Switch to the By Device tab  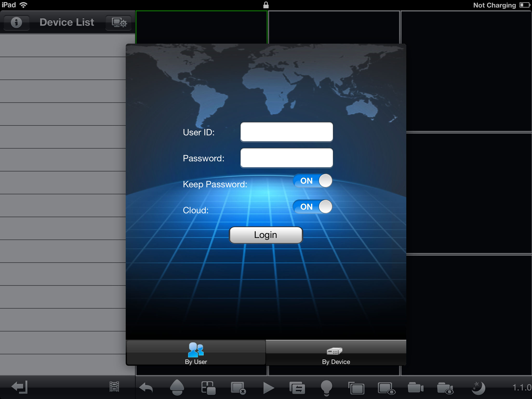336,353
